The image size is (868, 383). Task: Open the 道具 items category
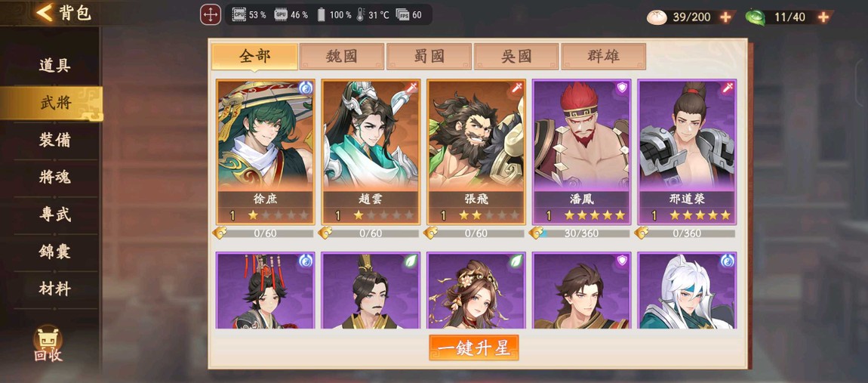(x=55, y=66)
